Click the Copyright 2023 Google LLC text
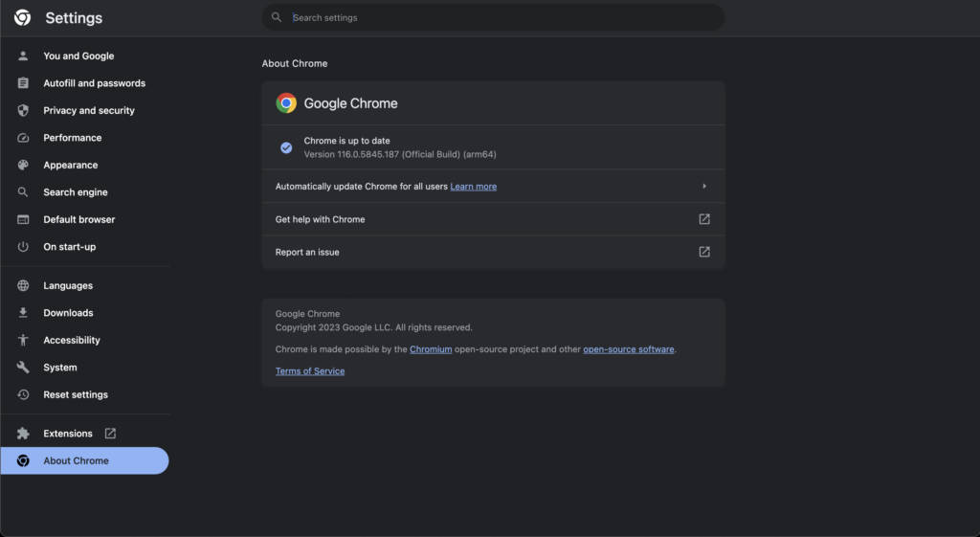This screenshot has height=537, width=980. pos(374,327)
